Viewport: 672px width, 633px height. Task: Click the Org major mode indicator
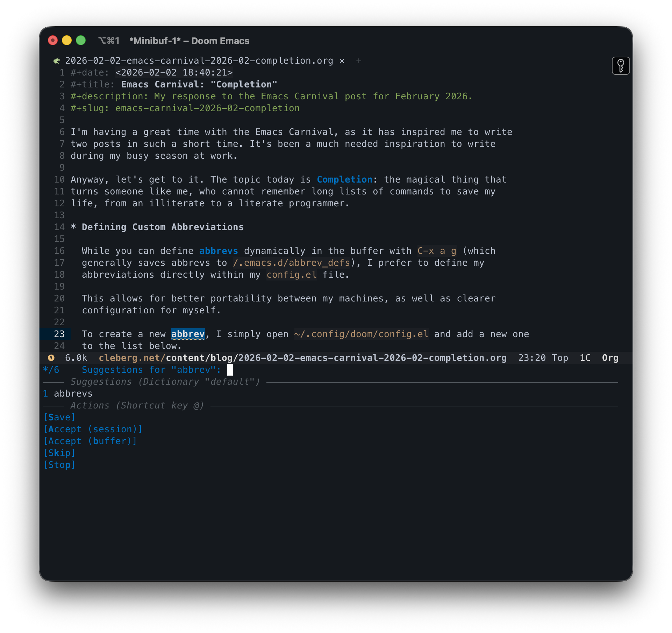(x=610, y=358)
